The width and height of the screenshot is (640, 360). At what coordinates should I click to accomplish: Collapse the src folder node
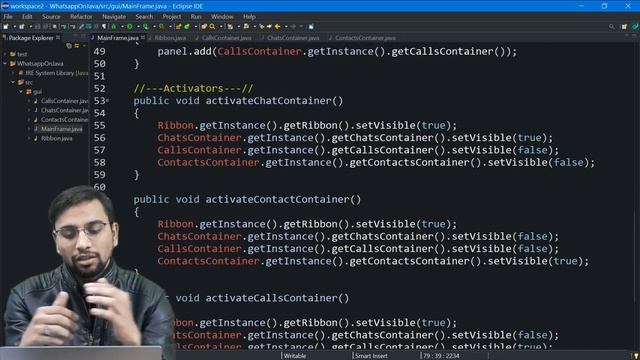coord(13,82)
